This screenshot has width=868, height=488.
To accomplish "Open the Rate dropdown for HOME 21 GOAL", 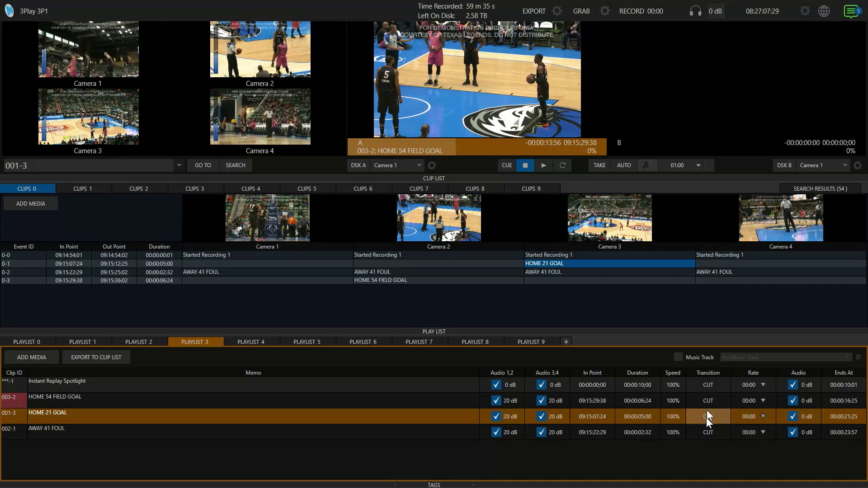I will tap(763, 417).
